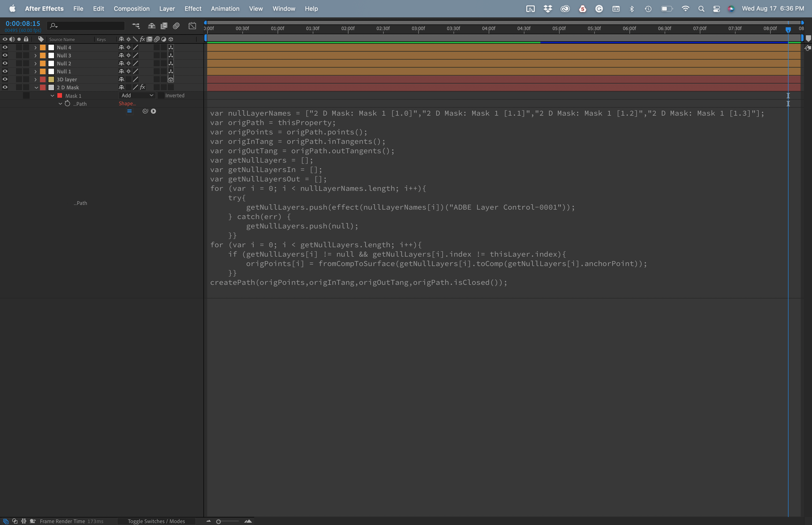The height and width of the screenshot is (525, 812).
Task: Hide the Null 3 layer
Action: tap(5, 55)
